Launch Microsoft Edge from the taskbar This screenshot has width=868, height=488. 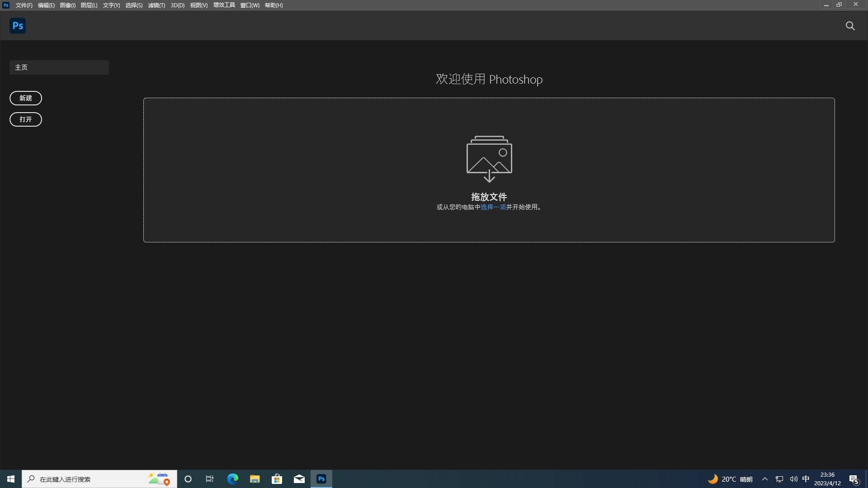232,479
